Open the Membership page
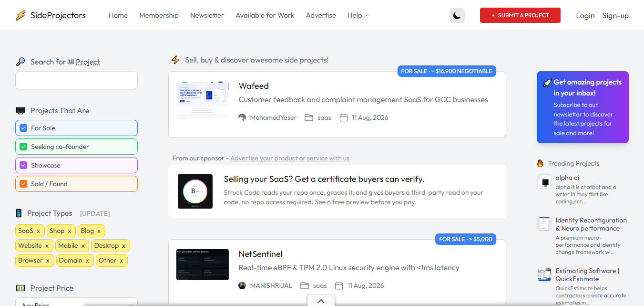This screenshot has height=306, width=644. coord(159,15)
